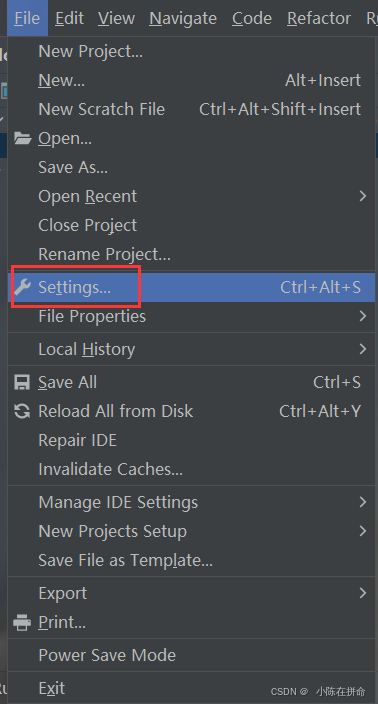This screenshot has width=378, height=704.
Task: Expand the File Properties submenu arrow
Action: [363, 316]
